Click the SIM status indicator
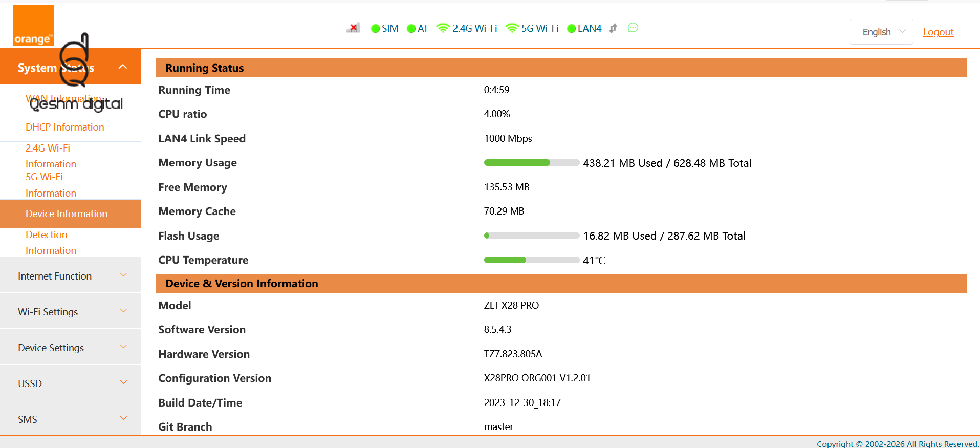The height and width of the screenshot is (448, 980). point(384,29)
